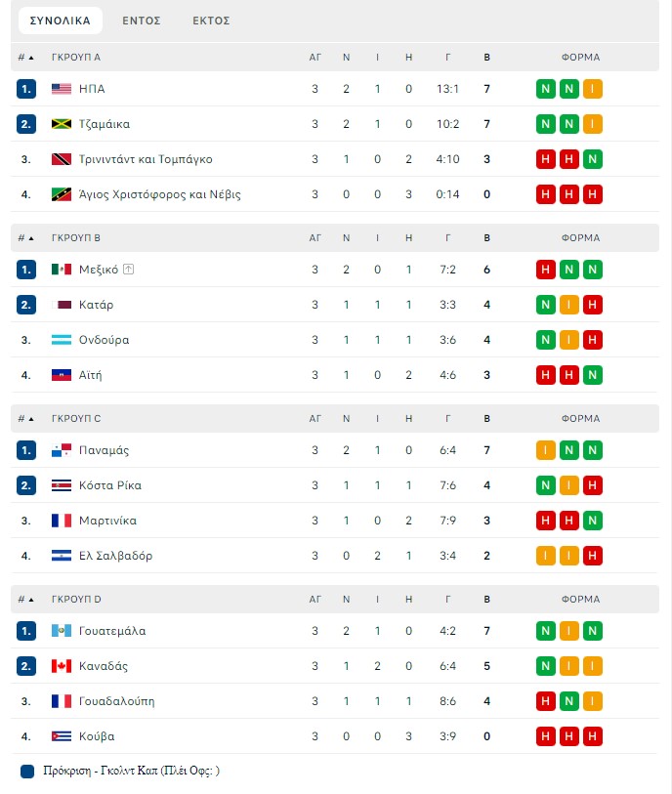Click Mexico's red H form badge
This screenshot has height=794, width=672.
545,270
